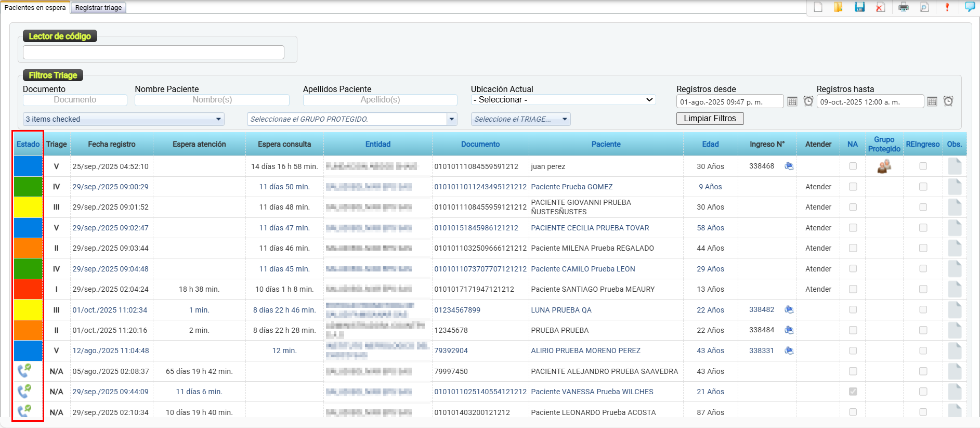Click the blue floppy disk save icon

(859, 7)
